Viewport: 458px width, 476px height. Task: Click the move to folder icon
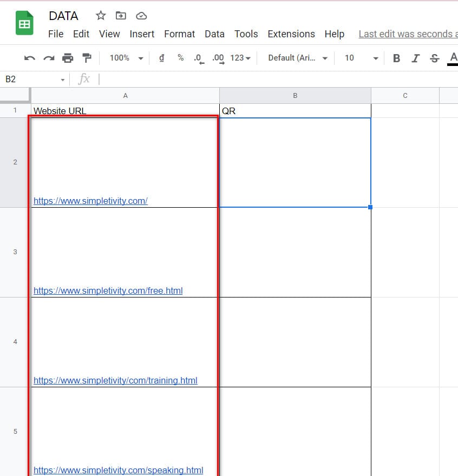point(121,16)
